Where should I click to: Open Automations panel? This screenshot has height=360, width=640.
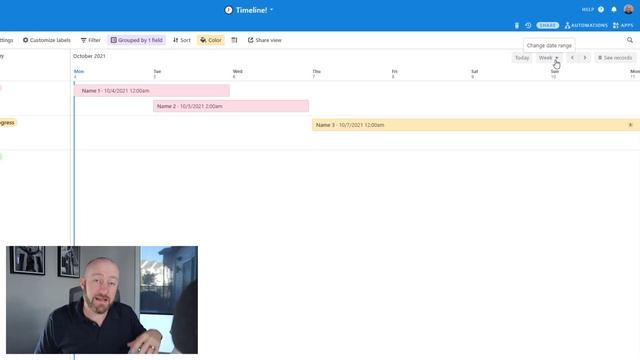pyautogui.click(x=586, y=25)
